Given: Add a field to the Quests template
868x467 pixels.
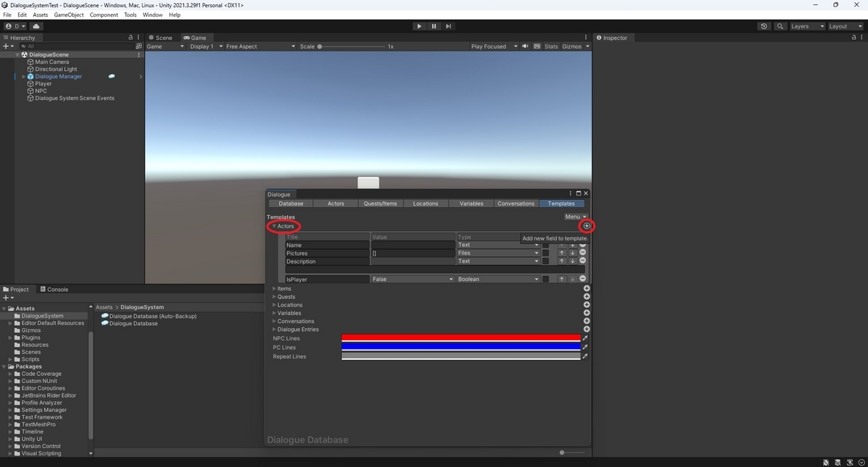Looking at the screenshot, I should (x=587, y=297).
